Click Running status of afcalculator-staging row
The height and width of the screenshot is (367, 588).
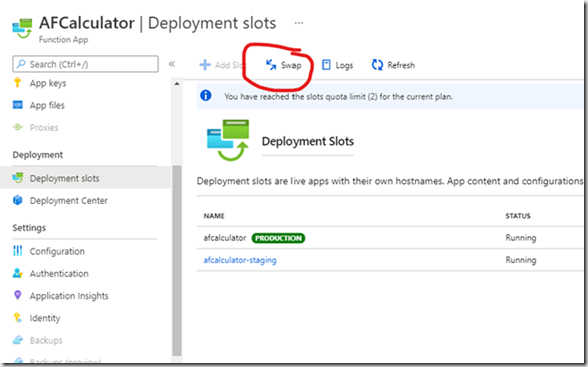point(521,260)
